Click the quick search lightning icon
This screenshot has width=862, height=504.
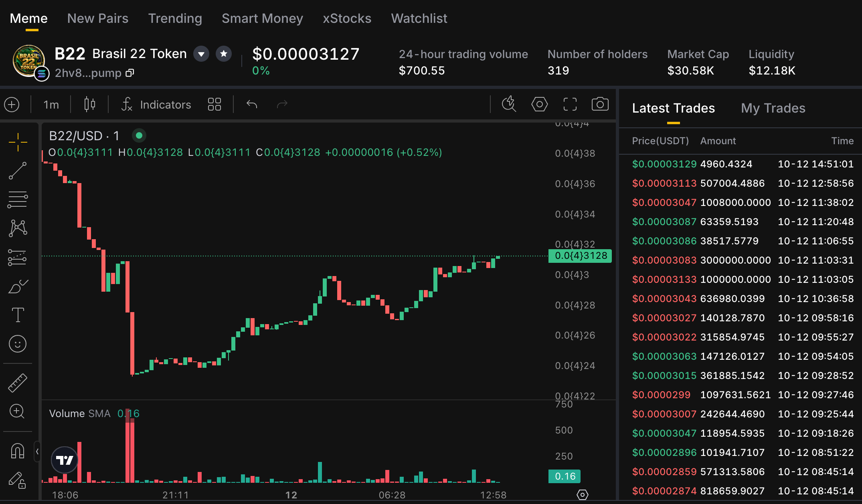tap(509, 104)
